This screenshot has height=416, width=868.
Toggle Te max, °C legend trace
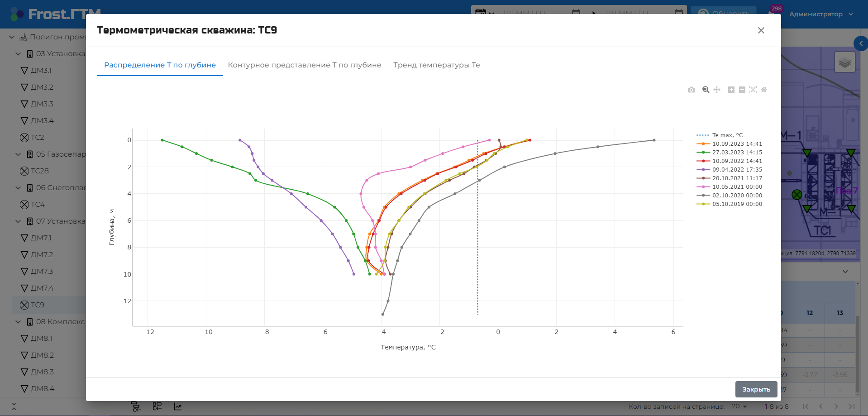(720, 135)
